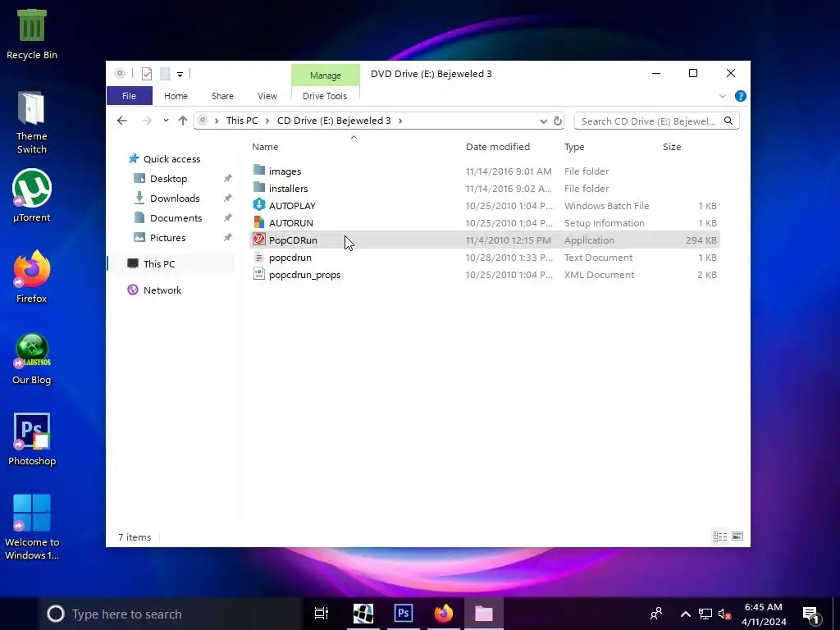Select the images folder icon
The image size is (840, 630).
(259, 171)
